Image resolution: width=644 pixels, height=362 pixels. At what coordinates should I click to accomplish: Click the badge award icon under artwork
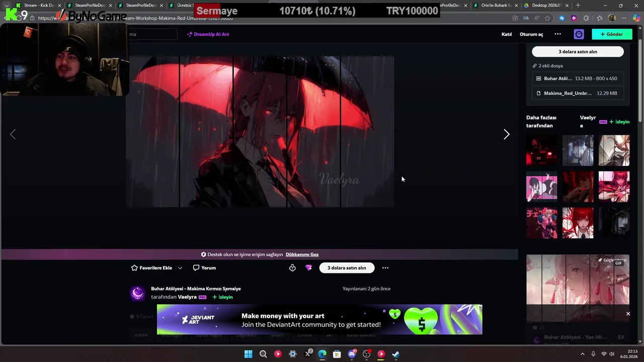(292, 268)
